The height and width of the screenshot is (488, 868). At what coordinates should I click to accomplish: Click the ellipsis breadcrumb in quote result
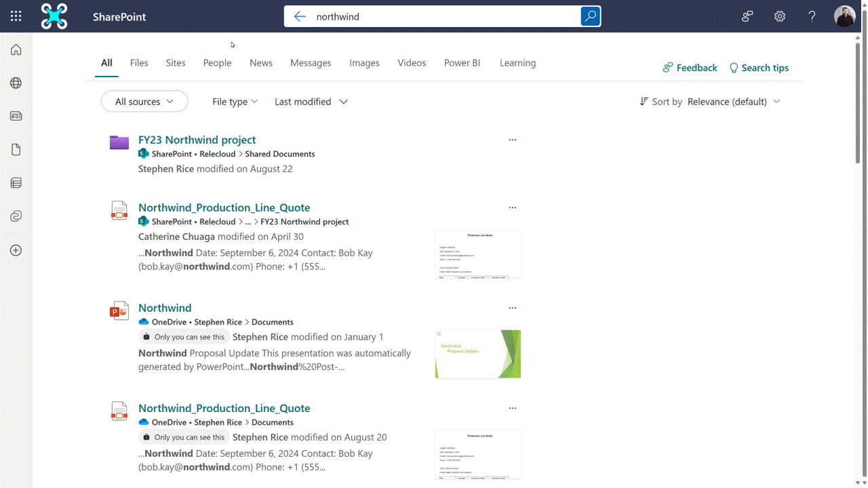[248, 222]
